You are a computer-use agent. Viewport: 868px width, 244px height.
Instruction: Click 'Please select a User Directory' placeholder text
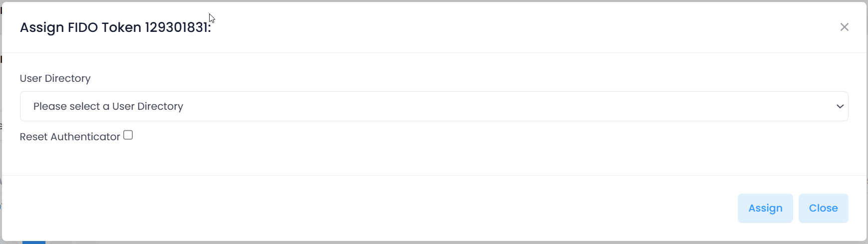pos(108,106)
